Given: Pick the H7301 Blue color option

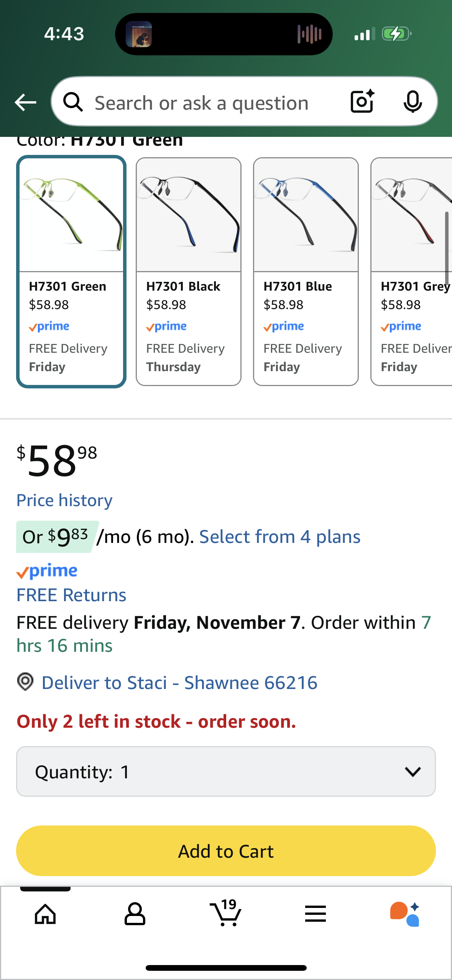Looking at the screenshot, I should coord(306,271).
